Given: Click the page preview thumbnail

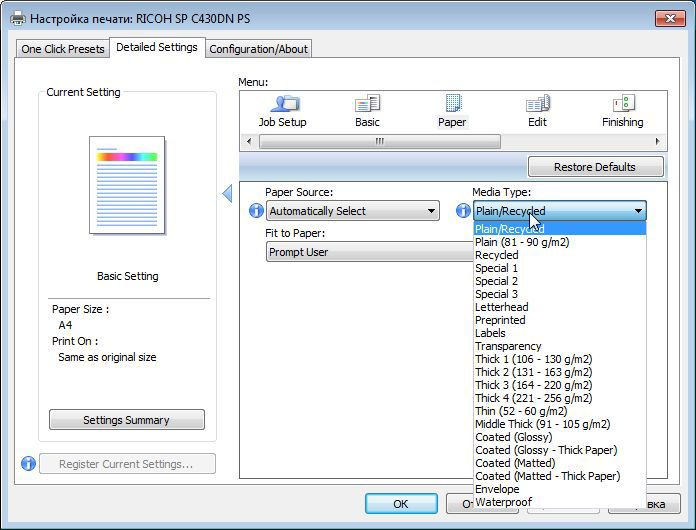Looking at the screenshot, I should coord(127,185).
